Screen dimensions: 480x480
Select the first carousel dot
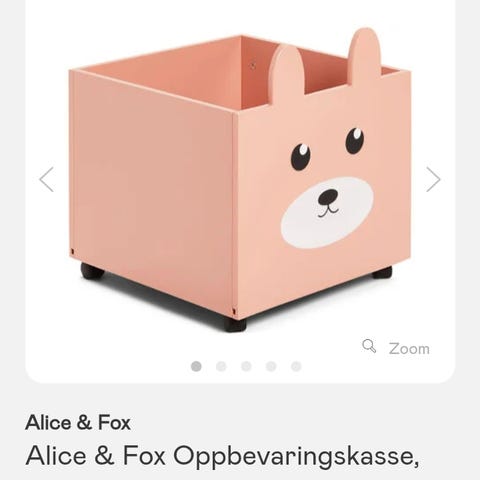[x=196, y=366]
